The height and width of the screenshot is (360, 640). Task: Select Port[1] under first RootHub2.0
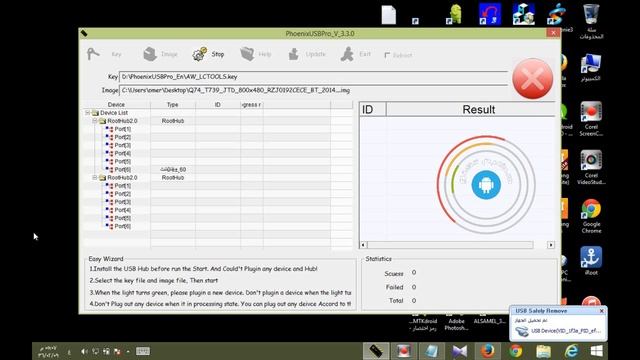click(x=122, y=129)
